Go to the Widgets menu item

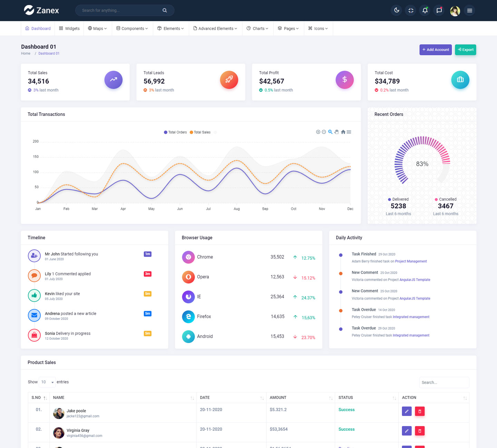click(x=69, y=29)
